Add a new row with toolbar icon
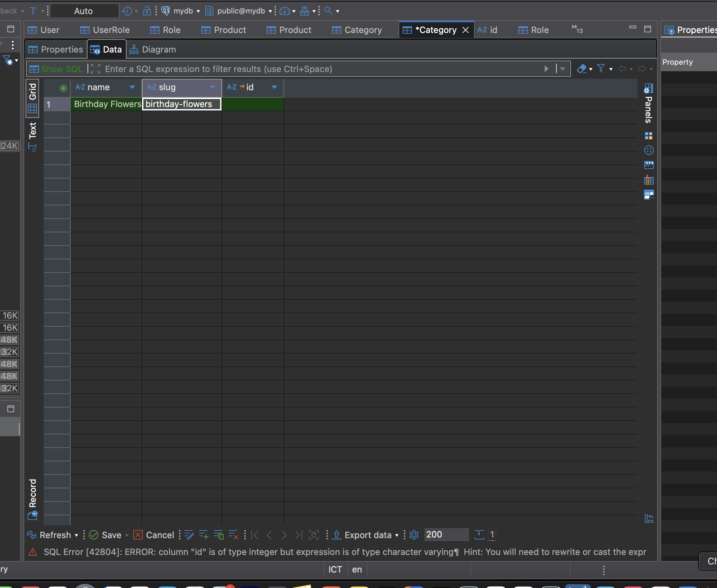The height and width of the screenshot is (588, 717). tap(204, 535)
